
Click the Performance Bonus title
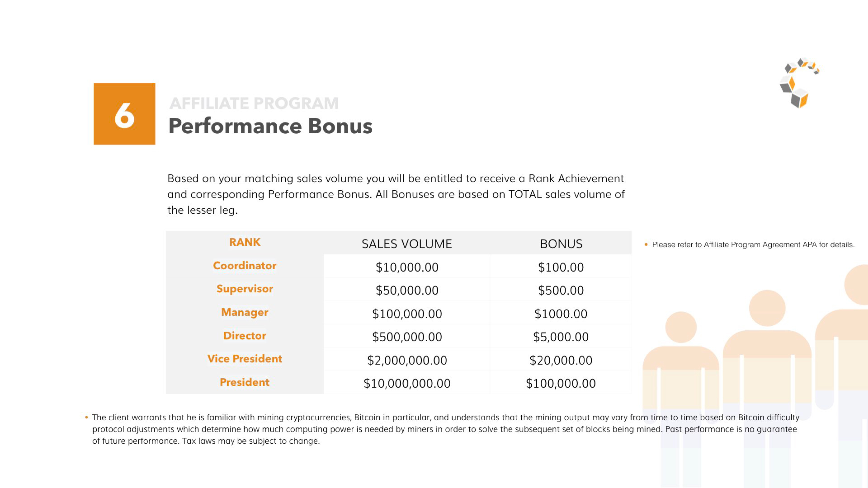tap(270, 126)
